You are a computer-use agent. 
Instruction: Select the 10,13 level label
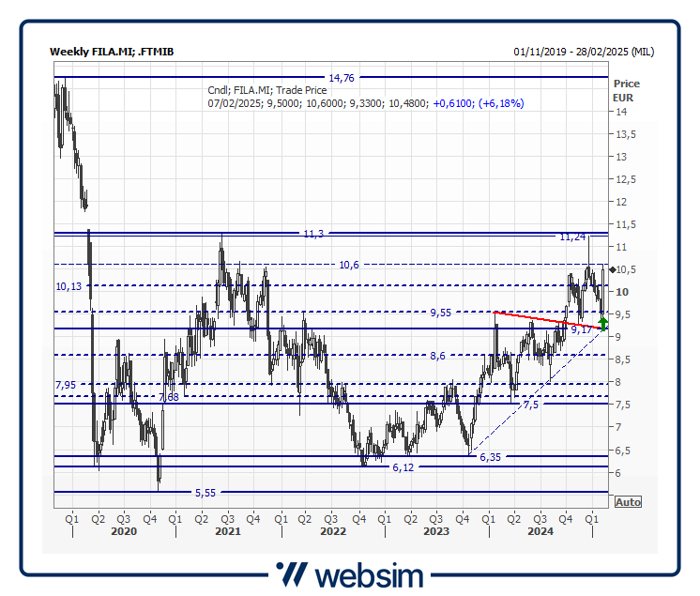pos(68,286)
